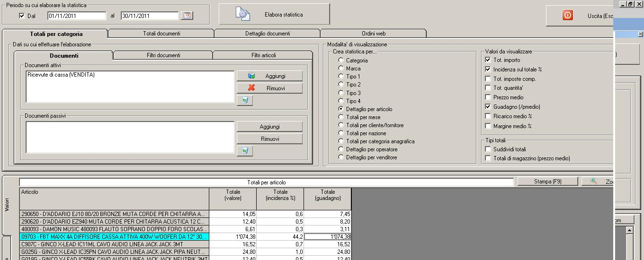
Task: Open the calendar date picker icon
Action: pyautogui.click(x=188, y=16)
